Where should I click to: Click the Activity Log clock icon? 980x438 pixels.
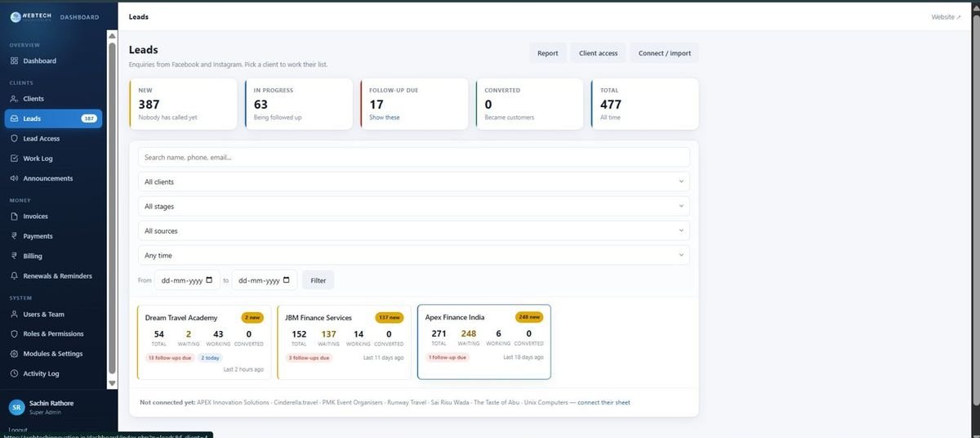point(14,373)
